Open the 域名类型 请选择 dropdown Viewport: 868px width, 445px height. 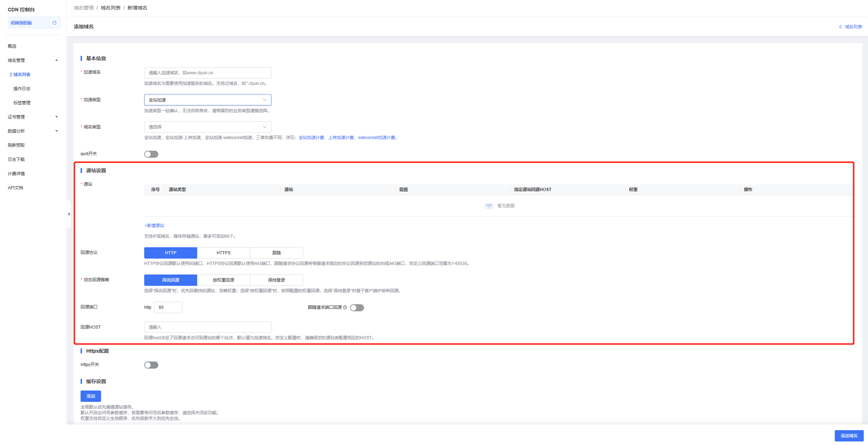pos(208,127)
